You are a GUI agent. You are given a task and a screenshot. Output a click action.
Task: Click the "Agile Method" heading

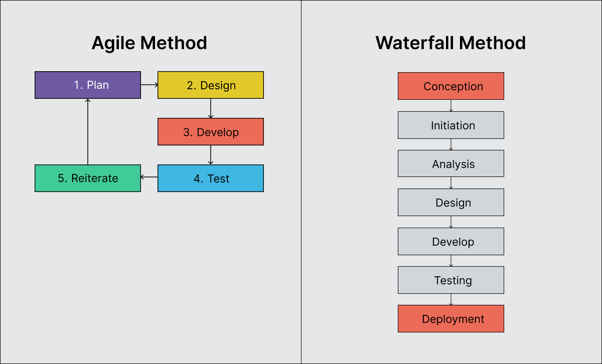(149, 43)
